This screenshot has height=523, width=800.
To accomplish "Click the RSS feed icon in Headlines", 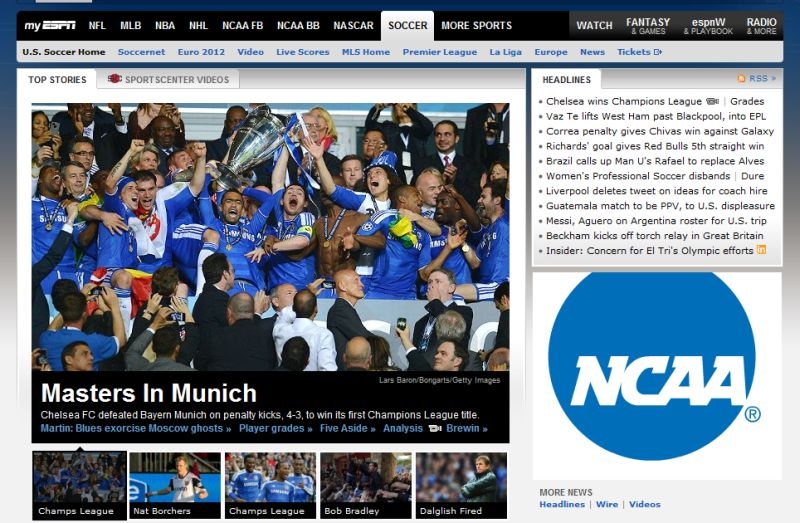I will (741, 79).
